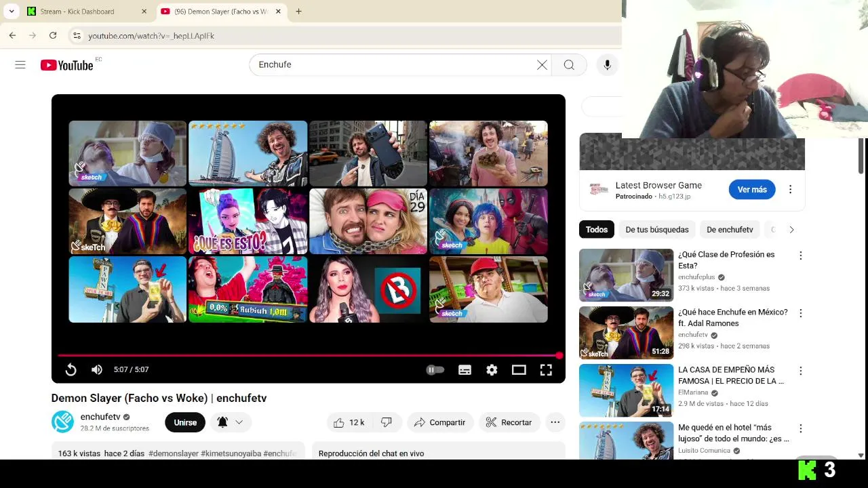Go back with browser back arrow

coord(12,35)
